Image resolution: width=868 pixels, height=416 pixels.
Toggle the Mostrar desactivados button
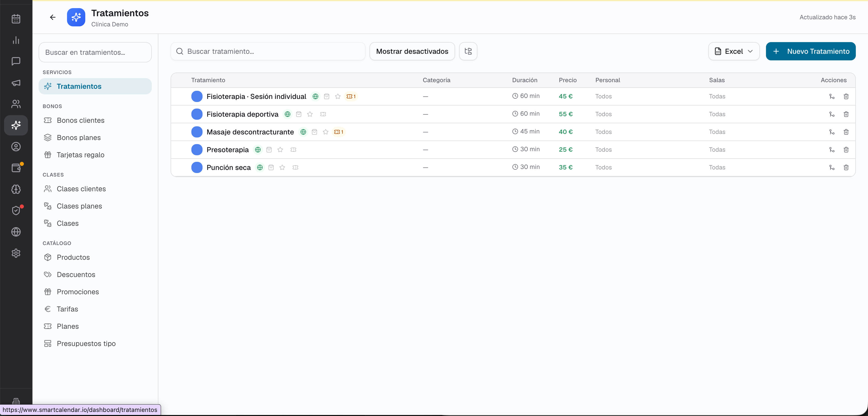tap(412, 51)
